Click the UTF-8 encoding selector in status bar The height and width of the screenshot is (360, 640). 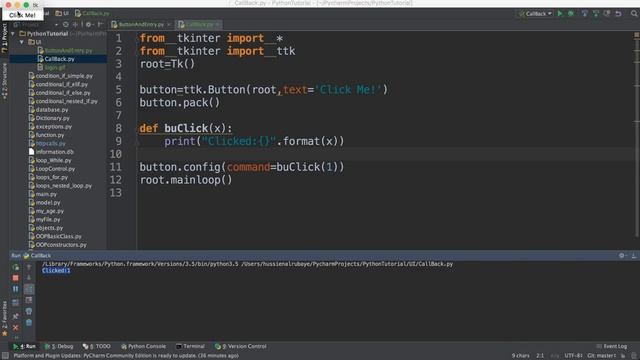573,356
